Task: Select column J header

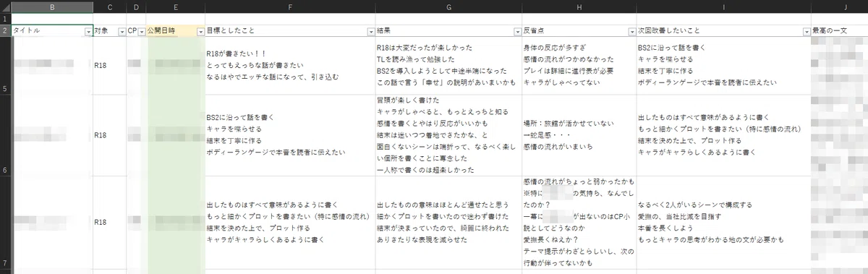Action: point(840,7)
